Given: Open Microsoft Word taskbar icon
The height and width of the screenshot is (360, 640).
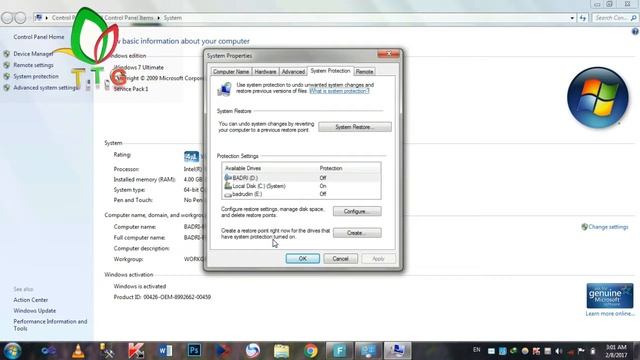Looking at the screenshot, I should point(165,351).
